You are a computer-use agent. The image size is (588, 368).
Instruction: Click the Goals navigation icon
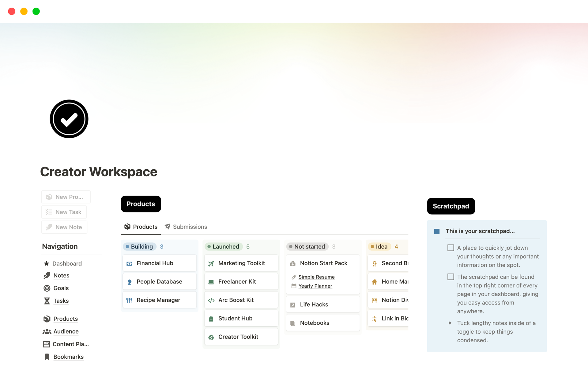click(x=47, y=288)
